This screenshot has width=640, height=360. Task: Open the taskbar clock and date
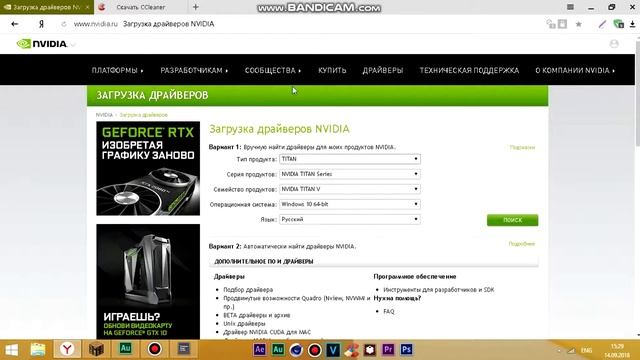[x=617, y=351]
